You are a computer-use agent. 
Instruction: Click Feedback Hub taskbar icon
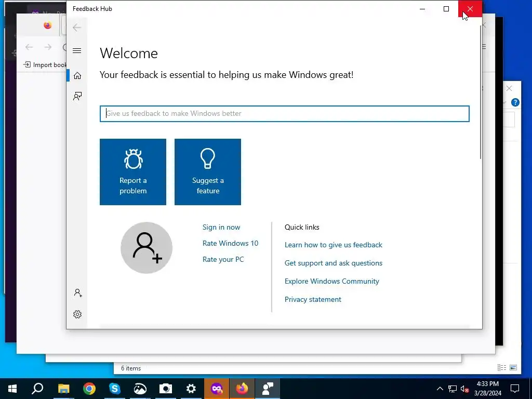268,389
